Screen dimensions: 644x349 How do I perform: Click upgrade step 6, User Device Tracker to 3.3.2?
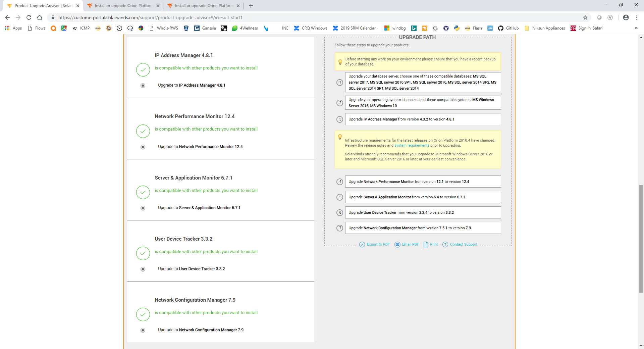(x=423, y=212)
